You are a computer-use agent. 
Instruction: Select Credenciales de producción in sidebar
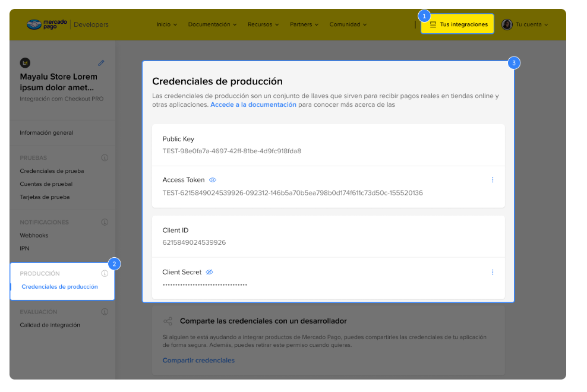pos(59,286)
